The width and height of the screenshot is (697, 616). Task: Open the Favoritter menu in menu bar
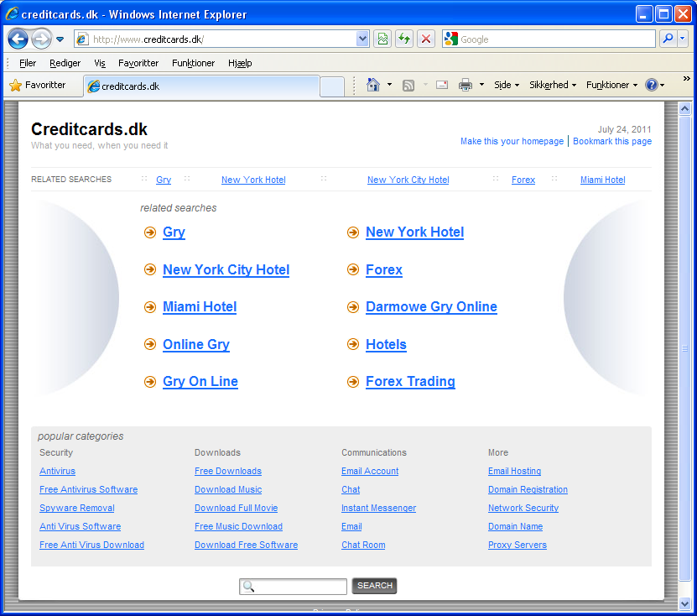pyautogui.click(x=138, y=63)
